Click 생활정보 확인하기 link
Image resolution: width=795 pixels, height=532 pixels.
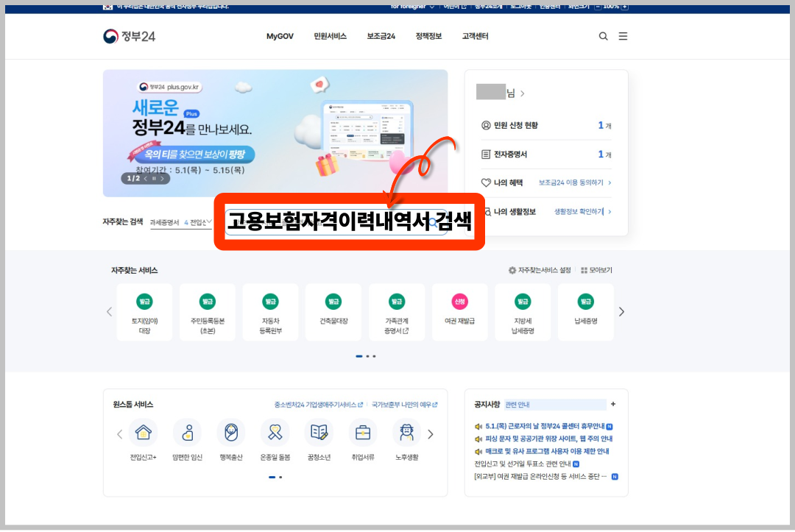tap(582, 212)
